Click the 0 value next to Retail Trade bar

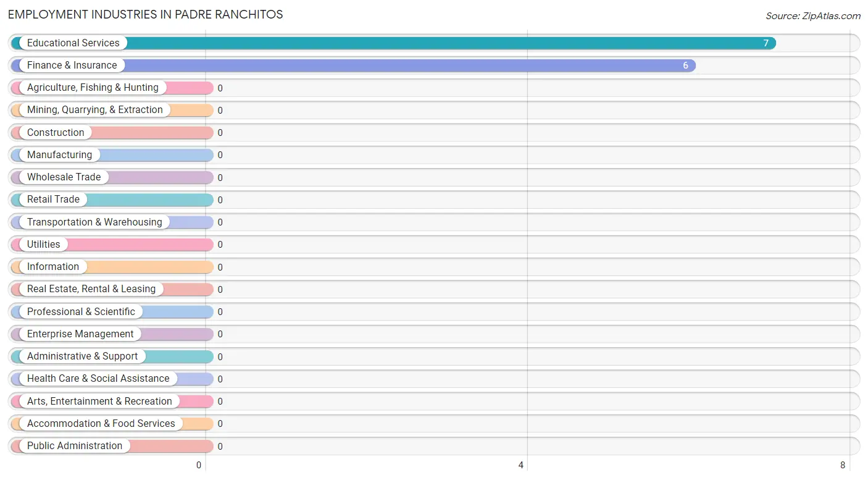click(220, 200)
